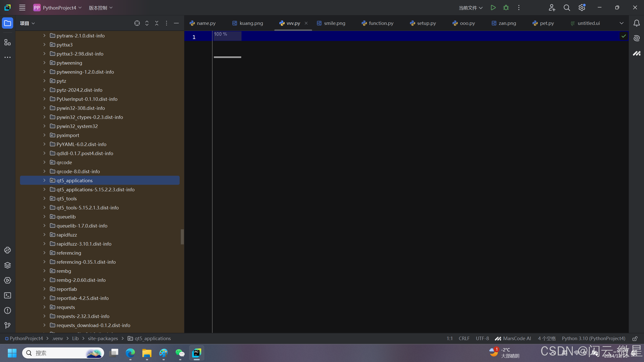Click the green Run button
Image resolution: width=644 pixels, height=362 pixels.
tap(493, 8)
